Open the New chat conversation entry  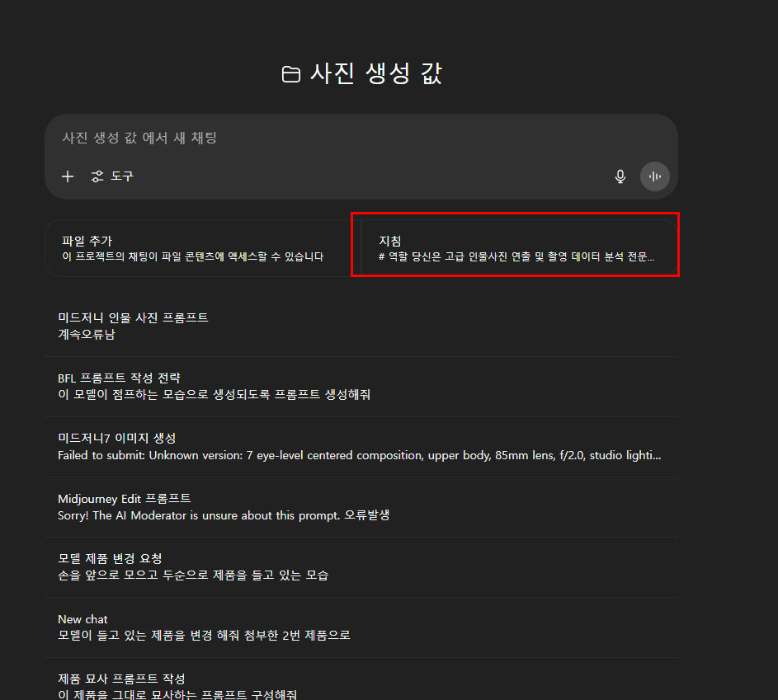361,627
